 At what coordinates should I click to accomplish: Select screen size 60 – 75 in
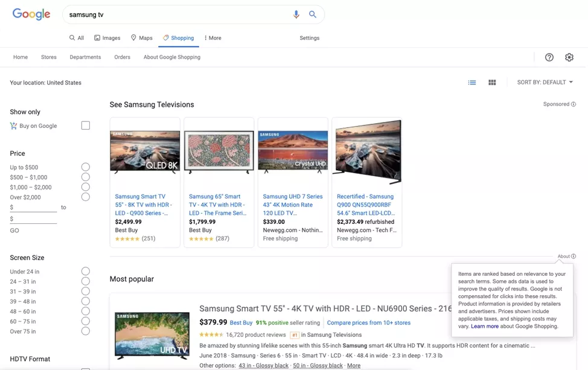[86, 321]
